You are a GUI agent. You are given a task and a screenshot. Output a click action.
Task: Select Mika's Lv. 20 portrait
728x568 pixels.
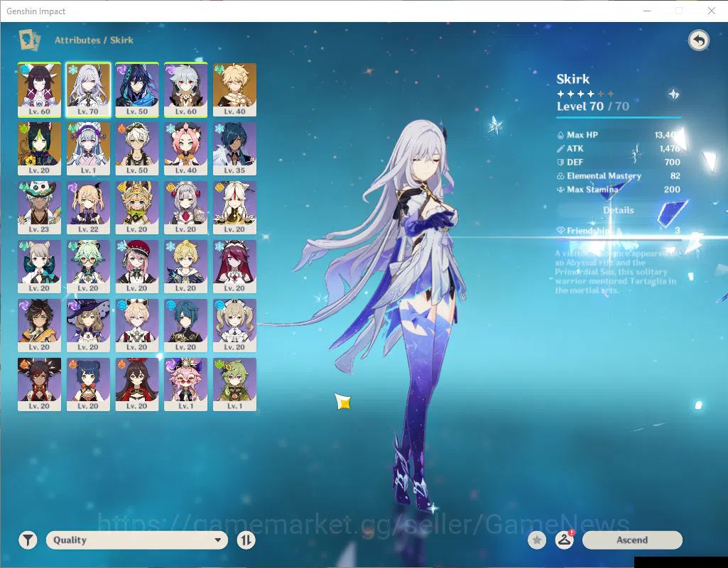tap(185, 266)
